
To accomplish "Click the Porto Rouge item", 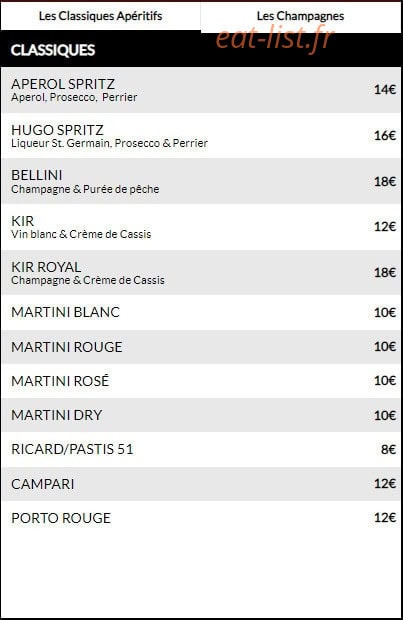I will 201,518.
